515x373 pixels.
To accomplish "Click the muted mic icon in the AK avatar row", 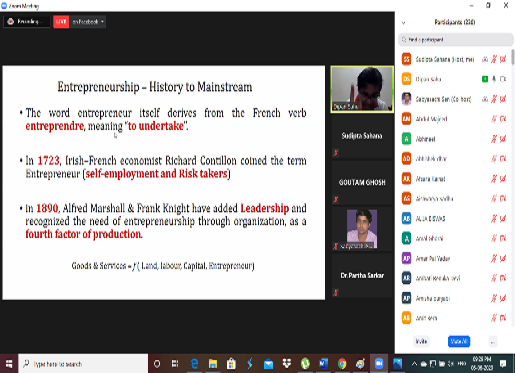I will coord(494,179).
